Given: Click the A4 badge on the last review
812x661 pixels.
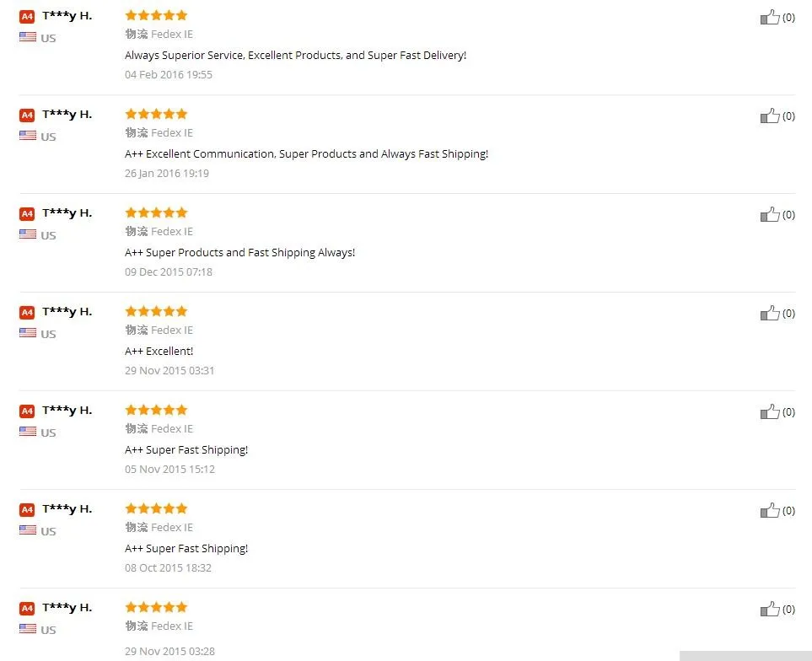Looking at the screenshot, I should 27,608.
